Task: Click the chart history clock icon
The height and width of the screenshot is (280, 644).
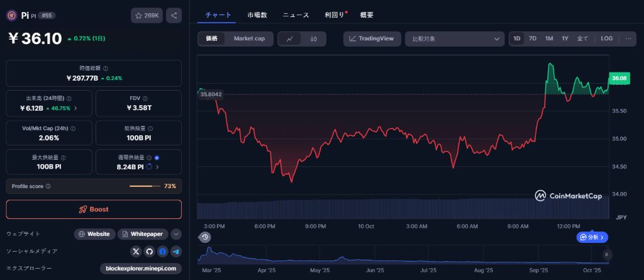Action: pos(204,237)
